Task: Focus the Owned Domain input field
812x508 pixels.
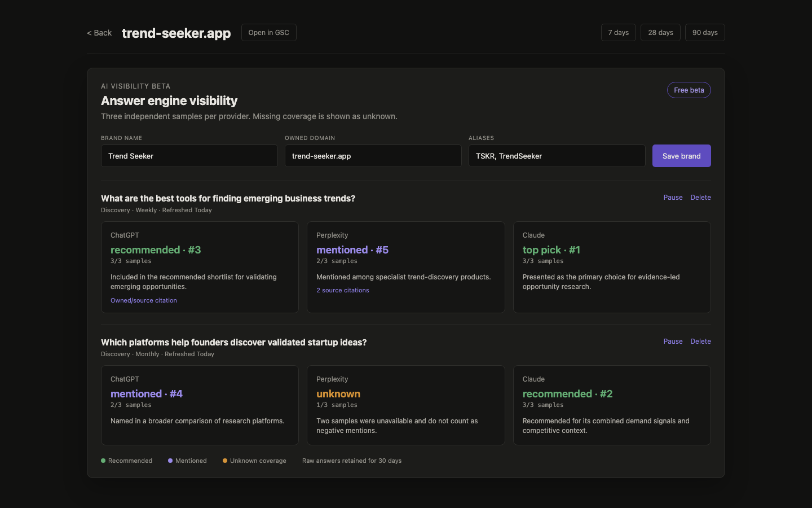Action: [373, 156]
